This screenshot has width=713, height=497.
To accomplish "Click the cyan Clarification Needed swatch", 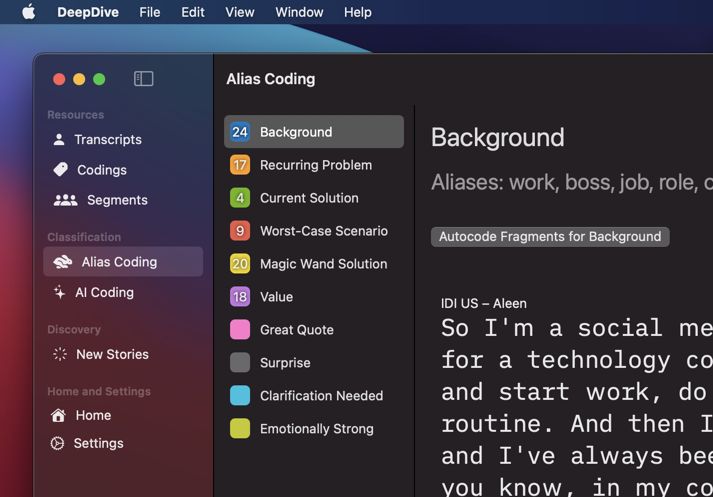I will point(240,396).
